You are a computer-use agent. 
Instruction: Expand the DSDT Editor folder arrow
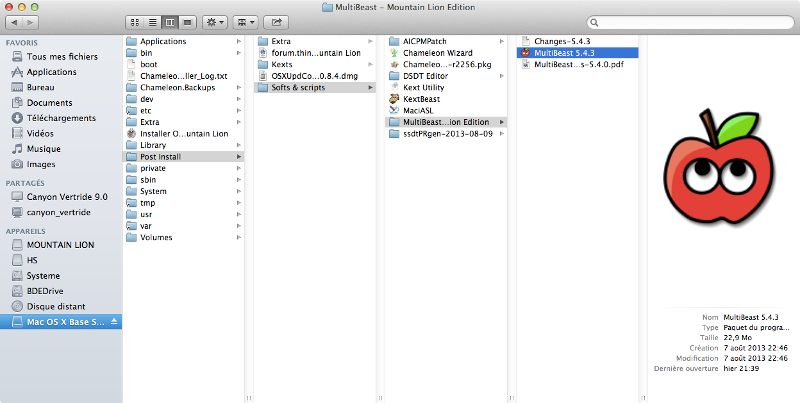(502, 76)
